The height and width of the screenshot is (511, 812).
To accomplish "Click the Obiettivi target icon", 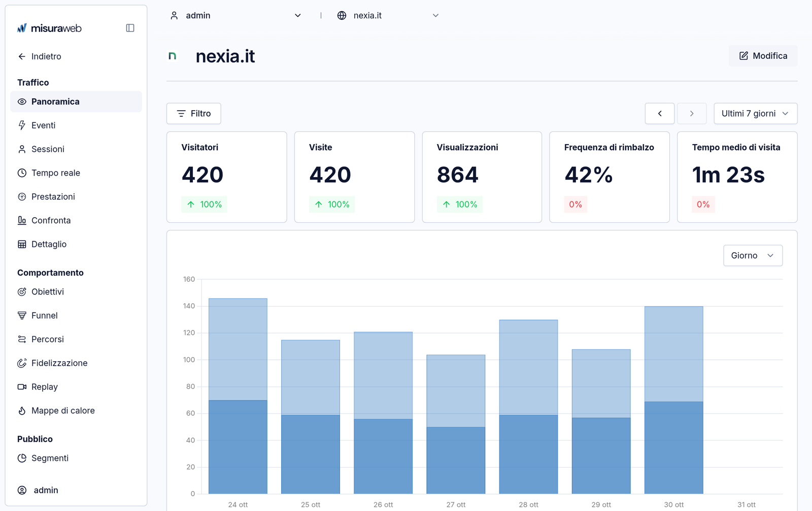I will click(22, 292).
